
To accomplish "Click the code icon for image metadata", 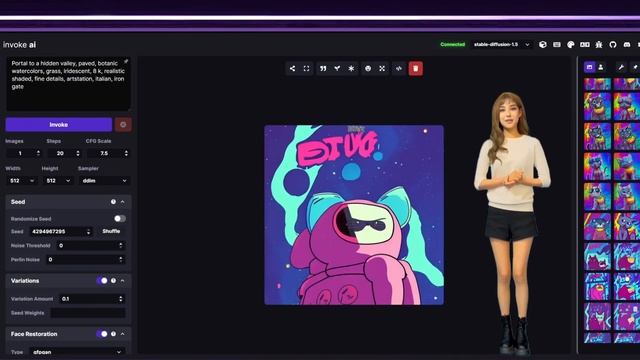I will [x=399, y=69].
